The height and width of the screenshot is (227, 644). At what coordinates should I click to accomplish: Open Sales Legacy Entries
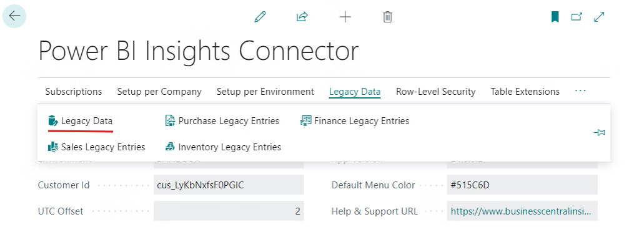pos(103,147)
